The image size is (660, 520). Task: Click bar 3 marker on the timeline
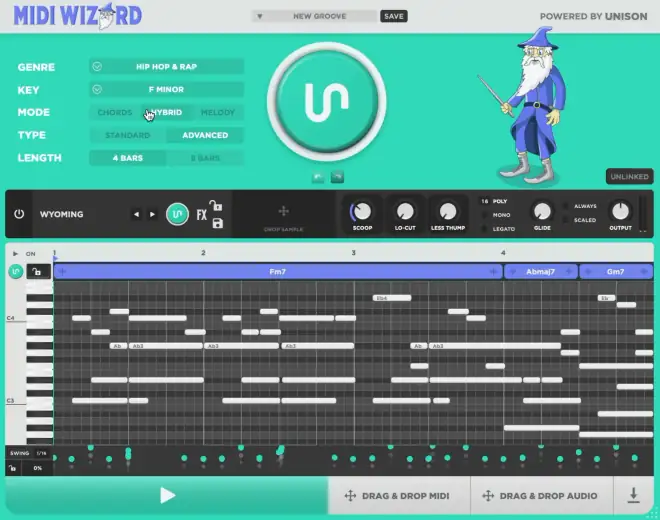(x=354, y=253)
